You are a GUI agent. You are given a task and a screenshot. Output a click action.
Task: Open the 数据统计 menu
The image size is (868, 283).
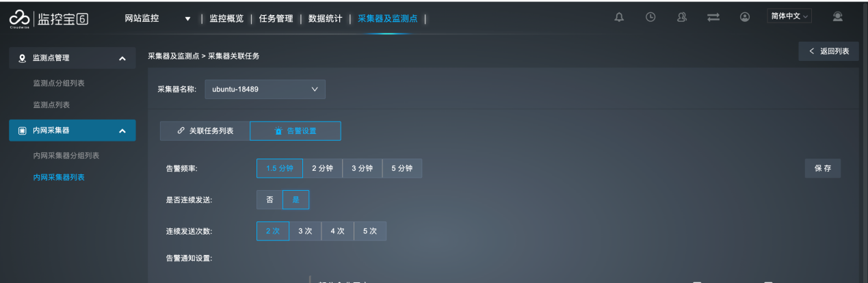coord(326,18)
